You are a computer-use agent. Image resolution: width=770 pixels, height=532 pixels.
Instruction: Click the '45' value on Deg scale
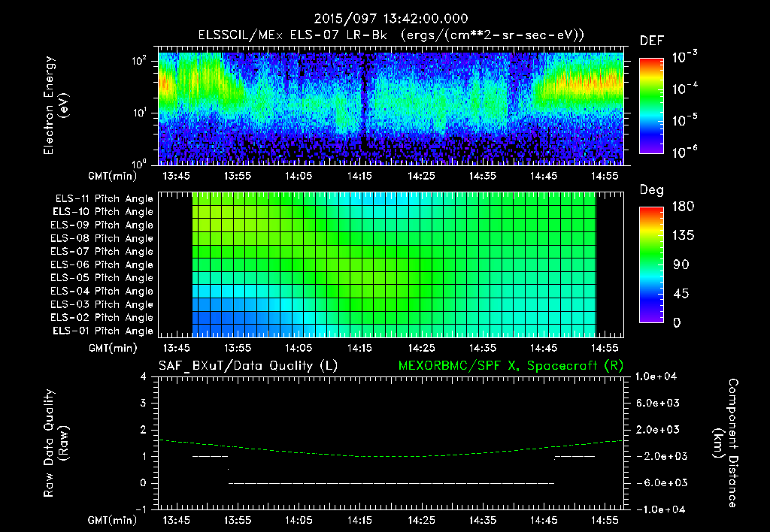click(681, 294)
